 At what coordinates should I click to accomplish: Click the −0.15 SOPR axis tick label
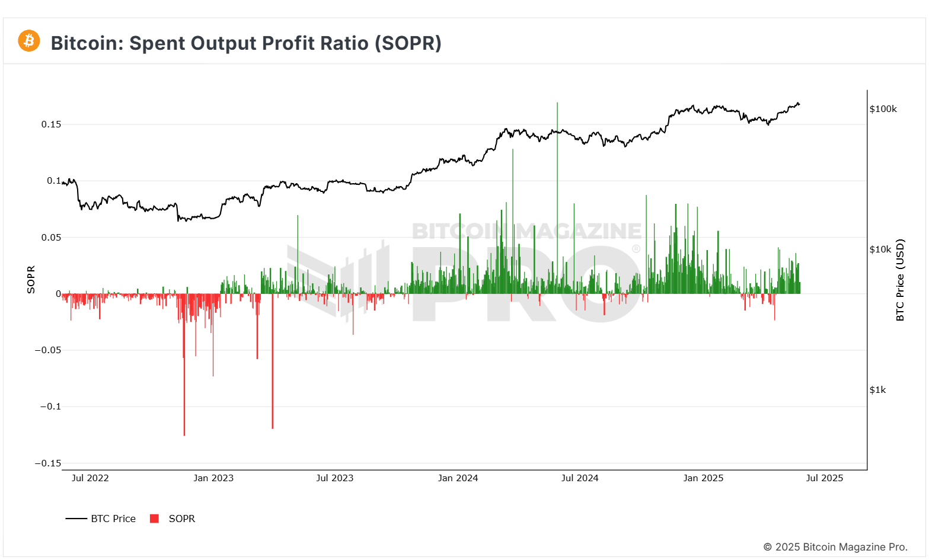(47, 463)
